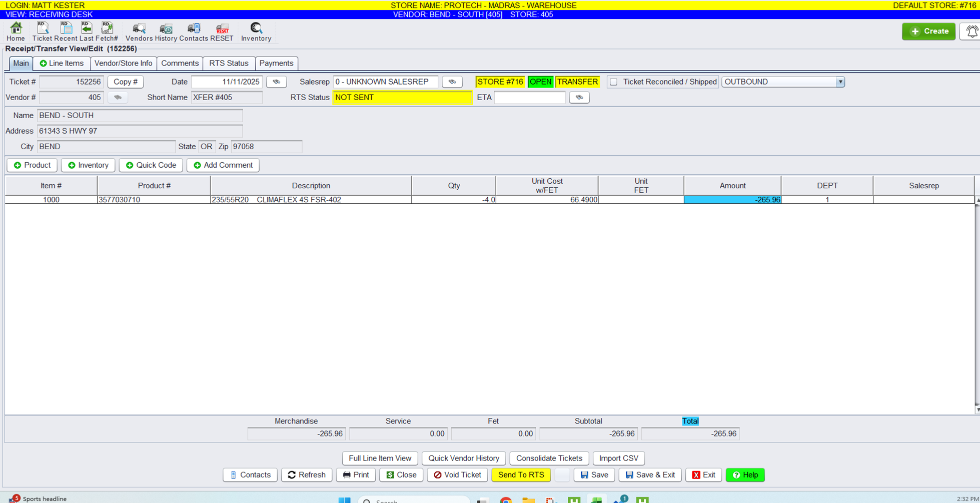Viewport: 980px width, 503px height.
Task: Select the highlighted Amount cell -265.96
Action: pos(732,200)
